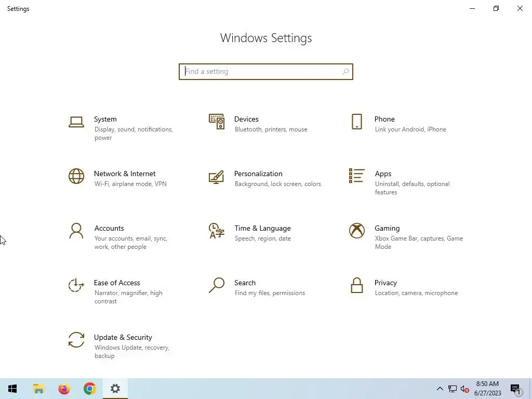Image resolution: width=532 pixels, height=399 pixels.
Task: Restore down the Settings window
Action: click(x=496, y=8)
